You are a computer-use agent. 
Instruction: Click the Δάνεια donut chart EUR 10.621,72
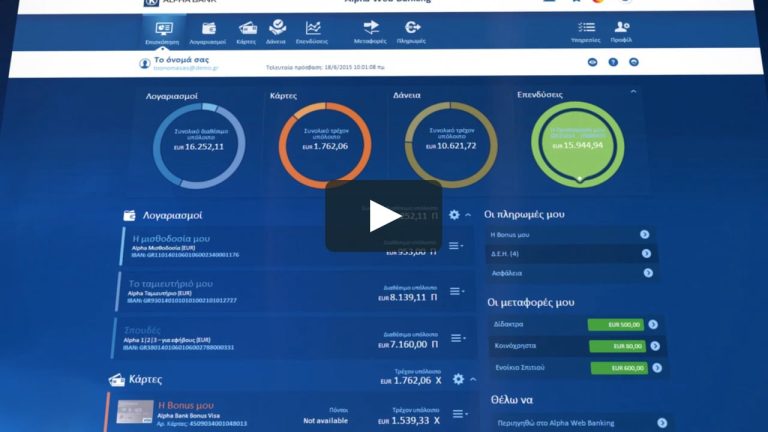coord(451,145)
